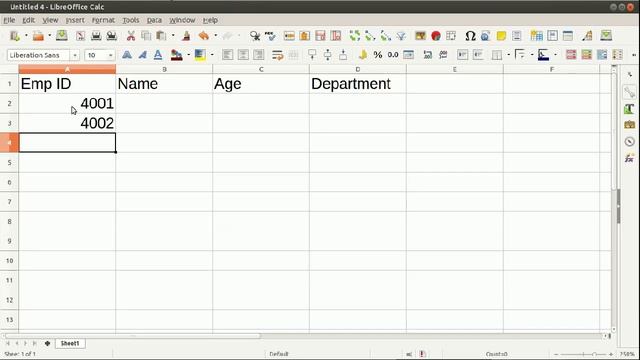This screenshot has height=360, width=640.
Task: Open Undo history dropdown arrow
Action: click(x=216, y=36)
